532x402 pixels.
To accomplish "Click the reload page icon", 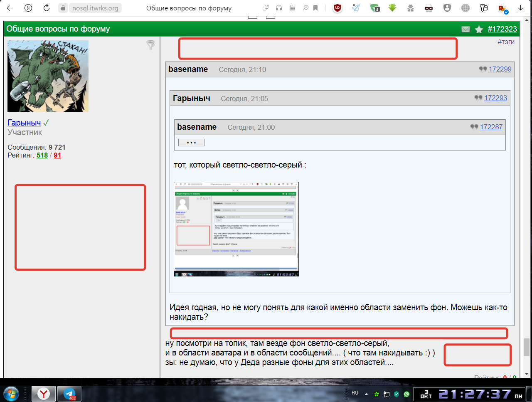I will pos(47,8).
